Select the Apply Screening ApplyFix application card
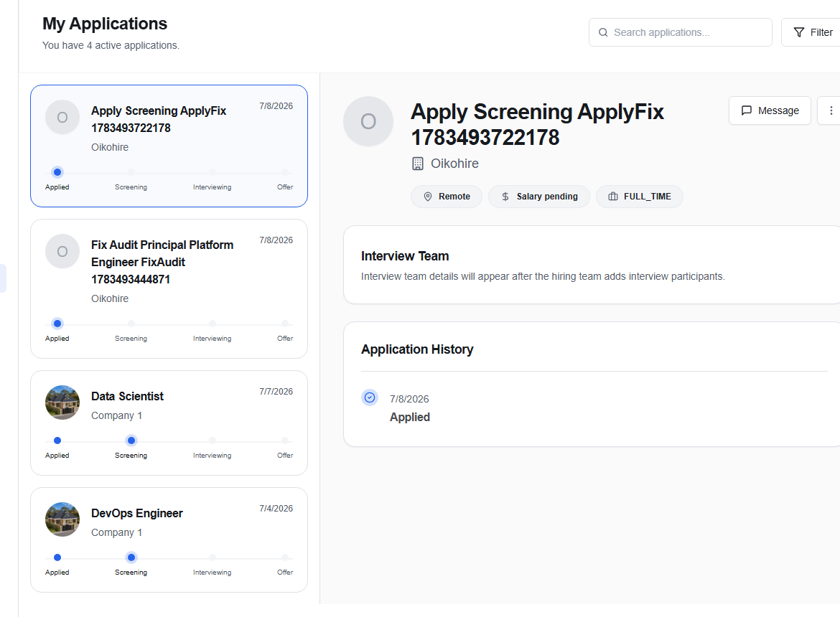This screenshot has height=617, width=840. (x=169, y=146)
